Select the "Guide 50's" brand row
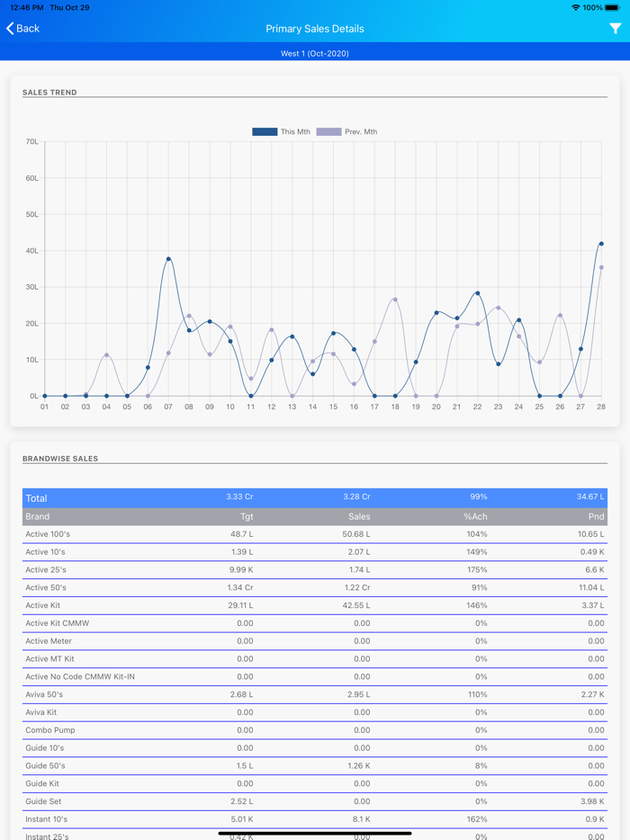The image size is (630, 840). tap(315, 765)
